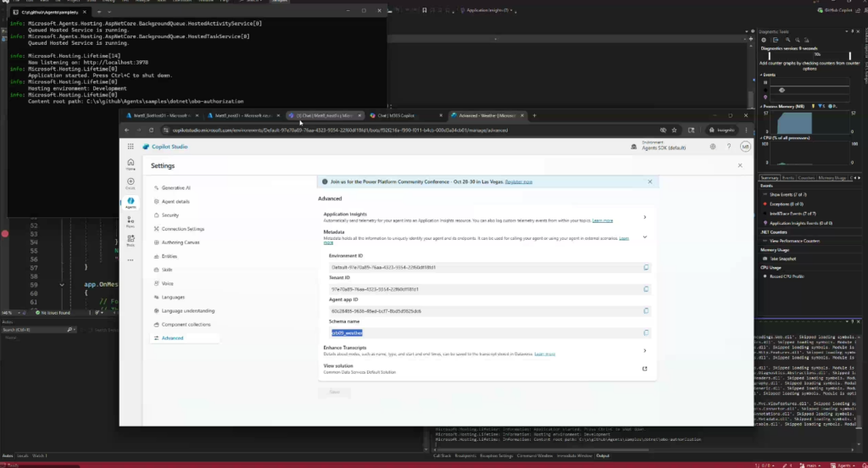Select the Counters tab in Diagnostic Tools

(806, 178)
